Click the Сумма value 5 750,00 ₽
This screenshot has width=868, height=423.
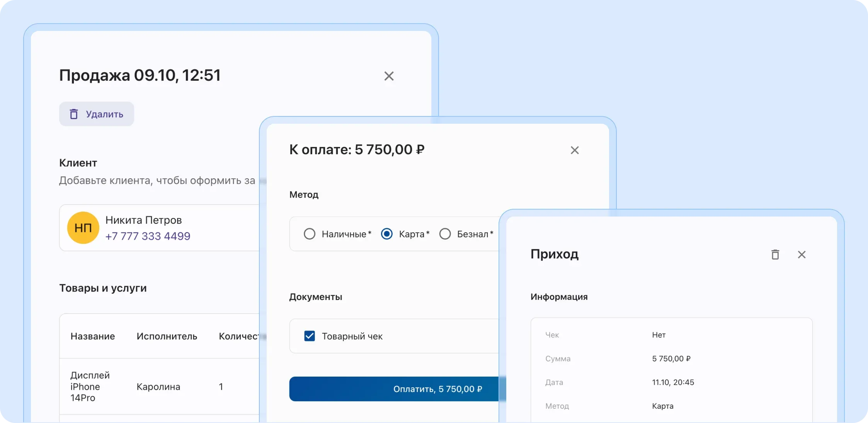click(671, 358)
